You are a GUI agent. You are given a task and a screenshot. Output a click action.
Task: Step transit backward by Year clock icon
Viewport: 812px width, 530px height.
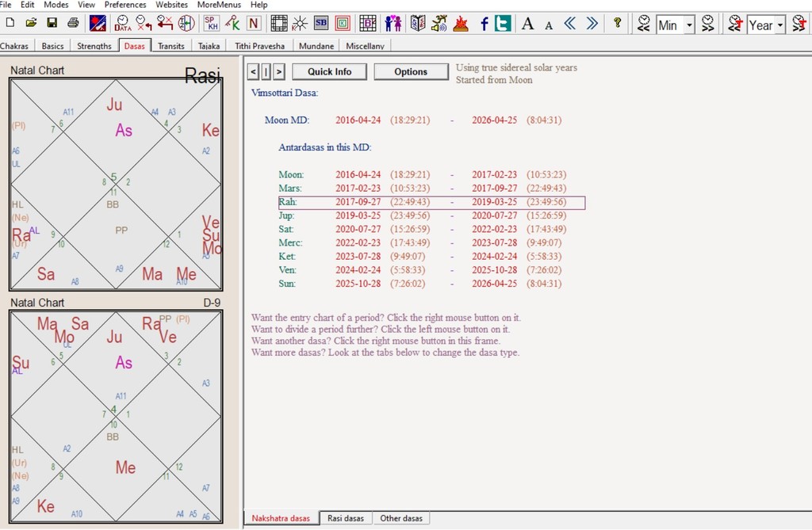point(734,23)
